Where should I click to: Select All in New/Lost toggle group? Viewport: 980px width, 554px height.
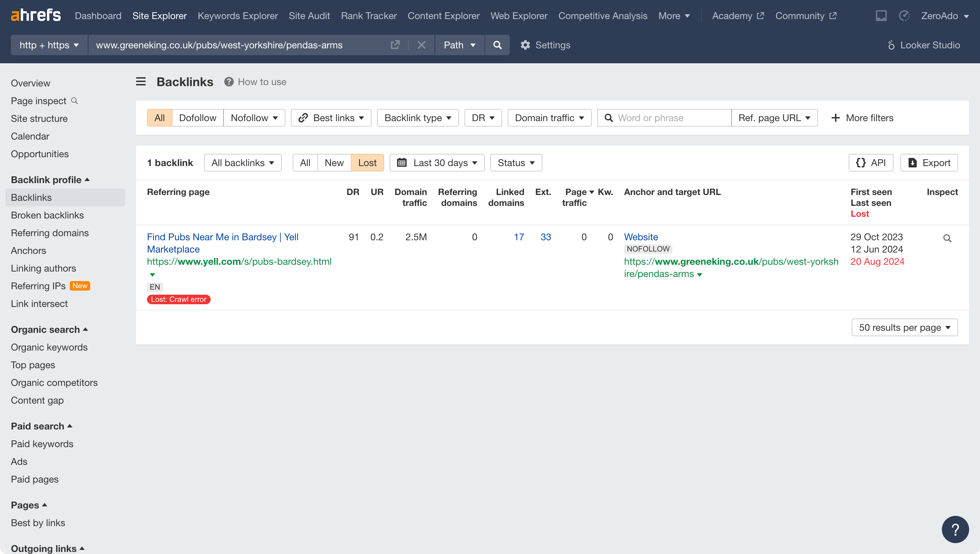pyautogui.click(x=305, y=163)
